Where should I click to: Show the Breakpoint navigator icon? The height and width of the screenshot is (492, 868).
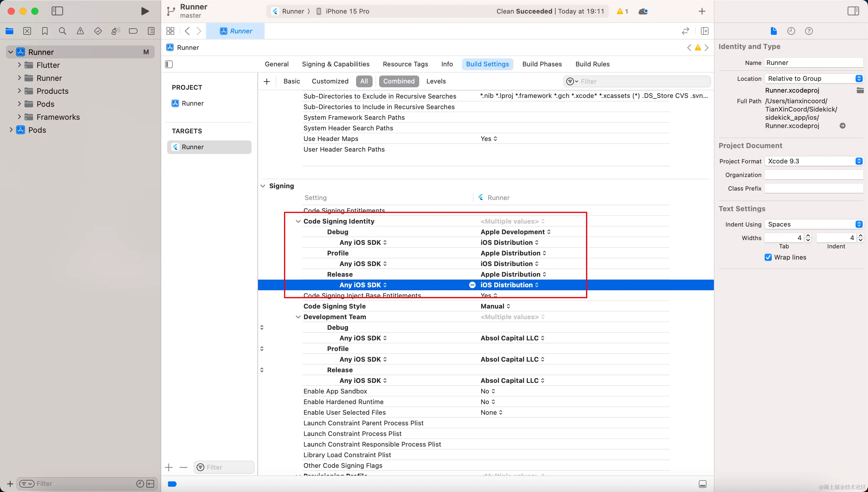tap(133, 31)
